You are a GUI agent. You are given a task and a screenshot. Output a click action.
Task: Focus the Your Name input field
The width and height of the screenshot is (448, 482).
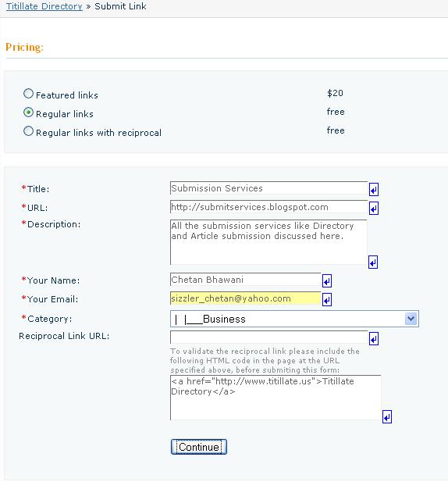(245, 280)
